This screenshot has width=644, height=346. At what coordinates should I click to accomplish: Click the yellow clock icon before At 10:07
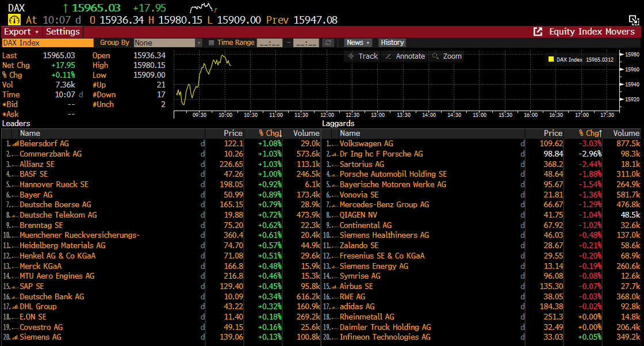14,20
